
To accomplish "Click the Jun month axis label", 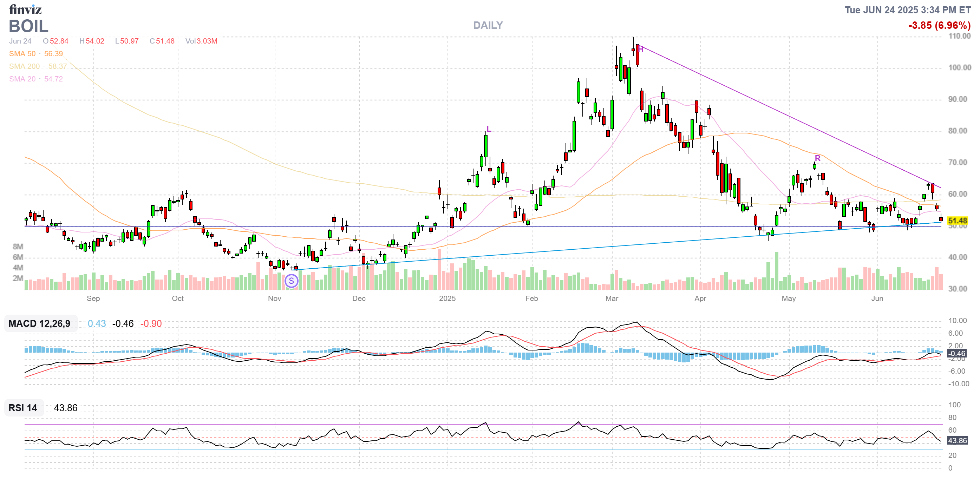I will pos(877,298).
